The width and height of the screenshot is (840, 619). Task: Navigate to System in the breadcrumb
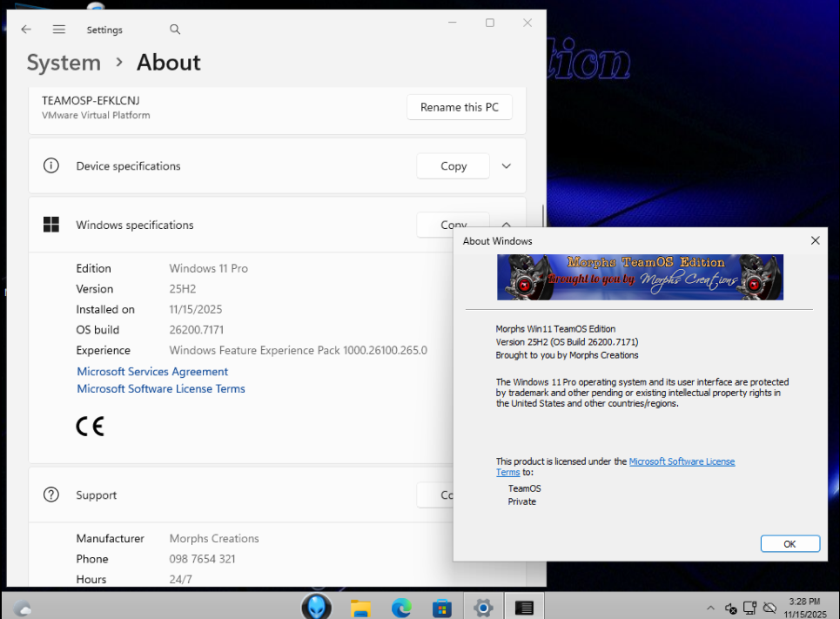click(64, 63)
